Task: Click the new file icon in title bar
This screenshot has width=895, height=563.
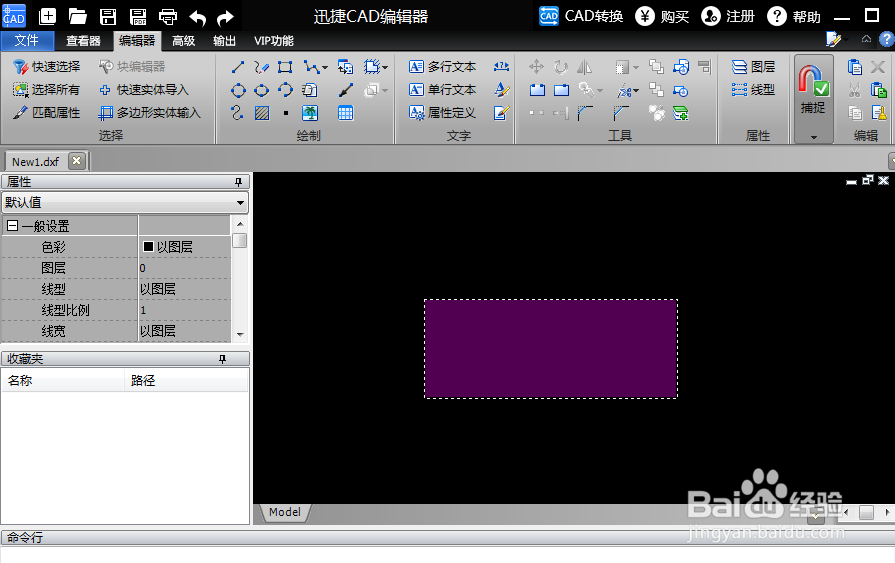Action: coord(47,17)
